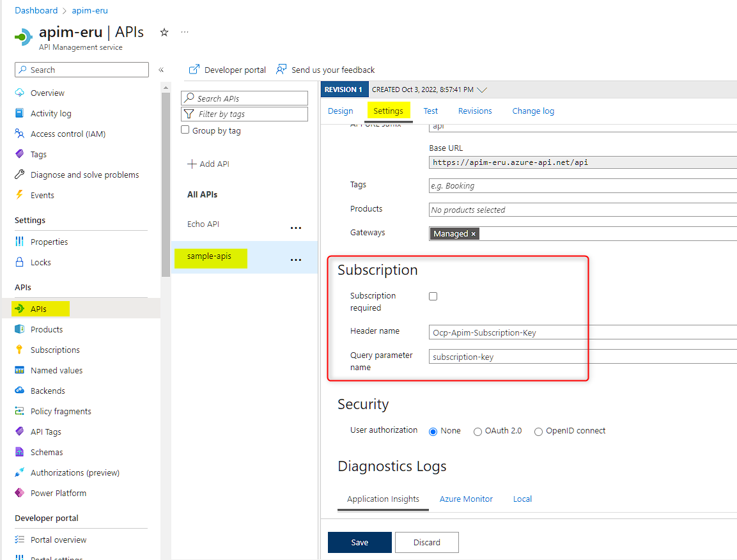Select OAuth 2.0 user authorization
The image size is (737, 560).
tap(477, 432)
